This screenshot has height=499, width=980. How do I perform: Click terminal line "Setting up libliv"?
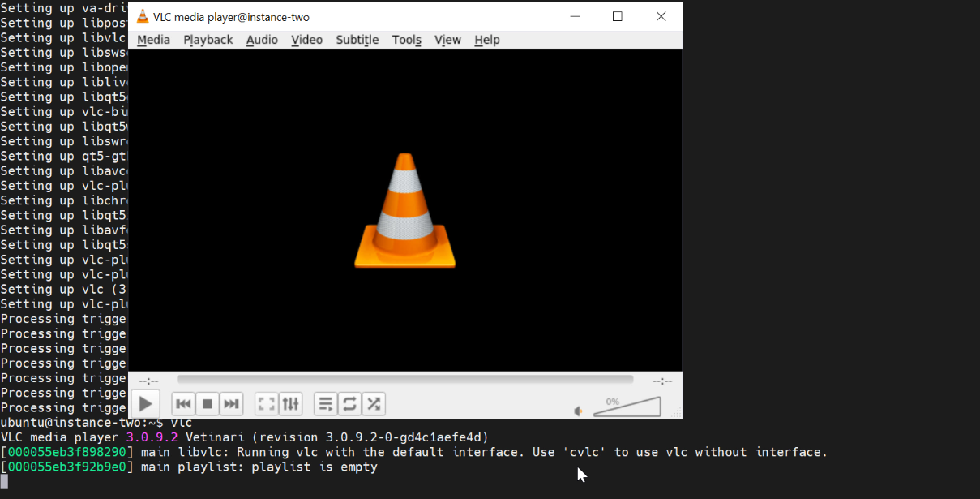(64, 82)
